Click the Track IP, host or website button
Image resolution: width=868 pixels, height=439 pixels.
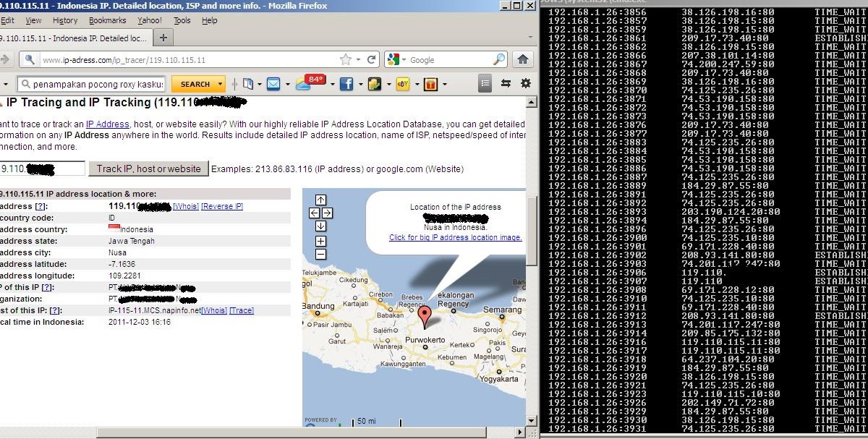[x=148, y=169]
